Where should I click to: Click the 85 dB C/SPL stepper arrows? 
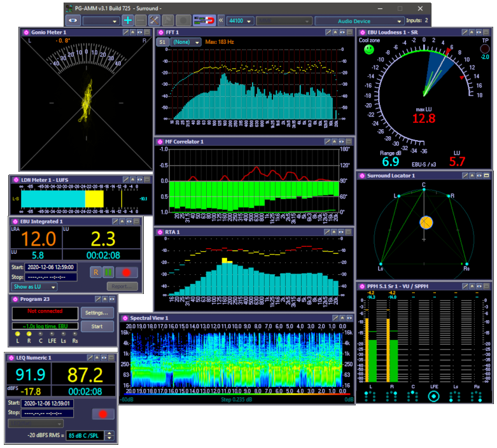[x=109, y=437]
